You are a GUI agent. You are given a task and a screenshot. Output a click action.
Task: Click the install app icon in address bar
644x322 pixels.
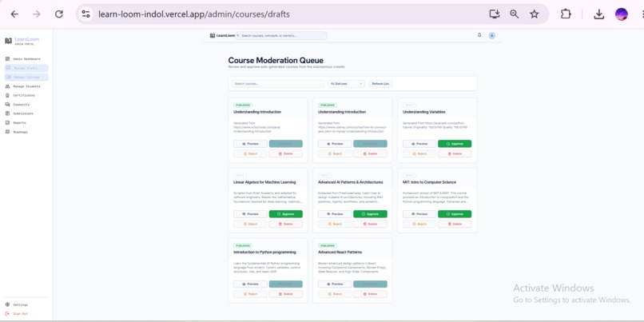coord(495,14)
